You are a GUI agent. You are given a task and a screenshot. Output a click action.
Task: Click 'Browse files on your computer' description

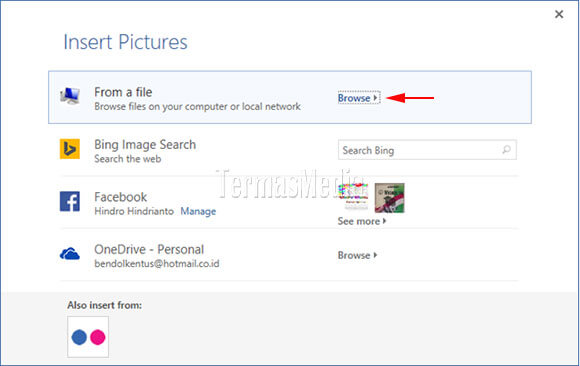[197, 107]
